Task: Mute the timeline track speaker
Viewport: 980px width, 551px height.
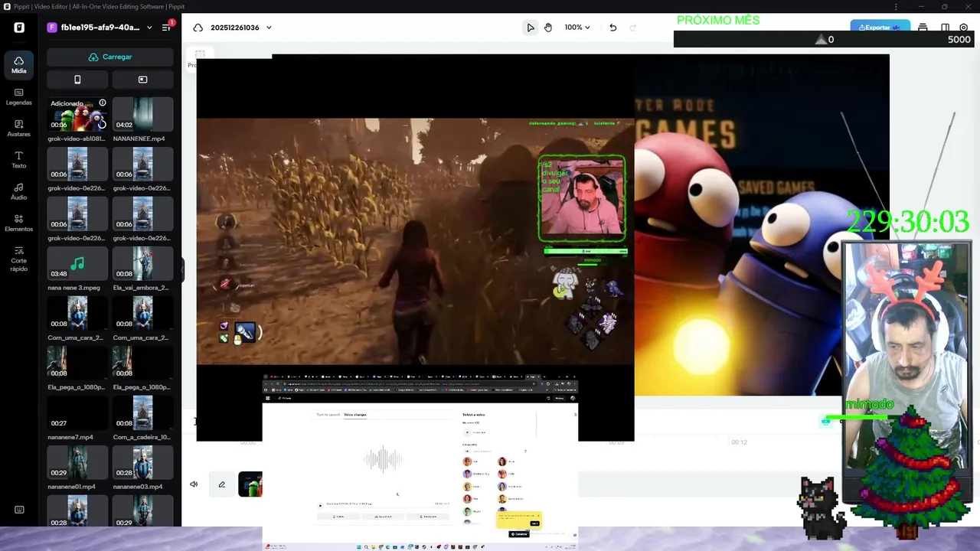Action: 194,484
